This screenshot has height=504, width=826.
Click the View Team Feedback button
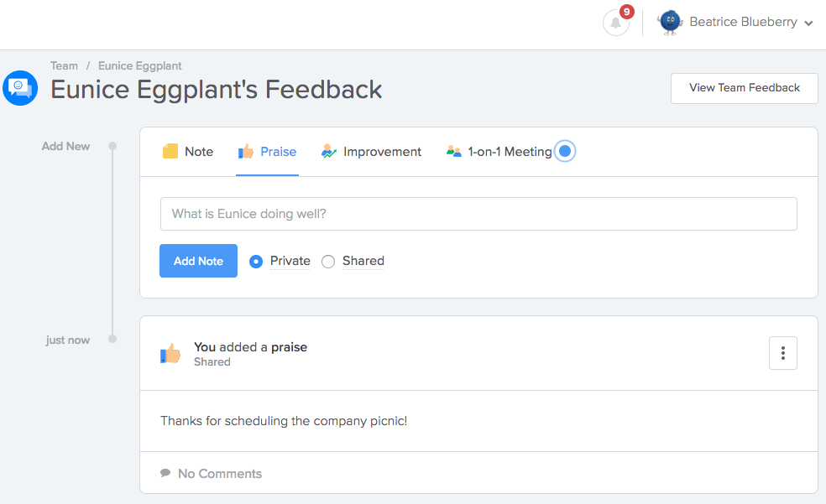[x=745, y=88]
